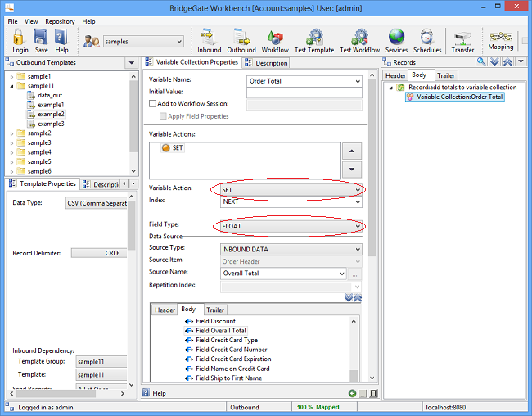Viewport: 532px width, 416px height.
Task: Open the Services globe icon
Action: pyautogui.click(x=396, y=40)
